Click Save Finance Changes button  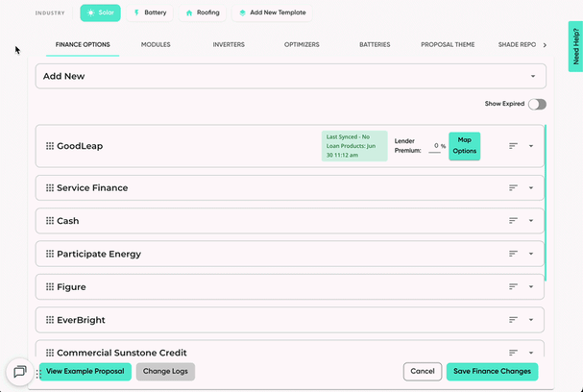click(x=492, y=371)
